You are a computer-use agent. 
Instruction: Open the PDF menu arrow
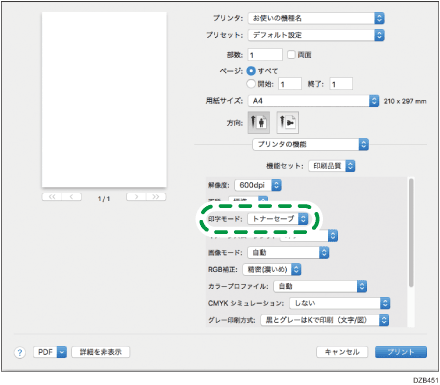[62, 352]
